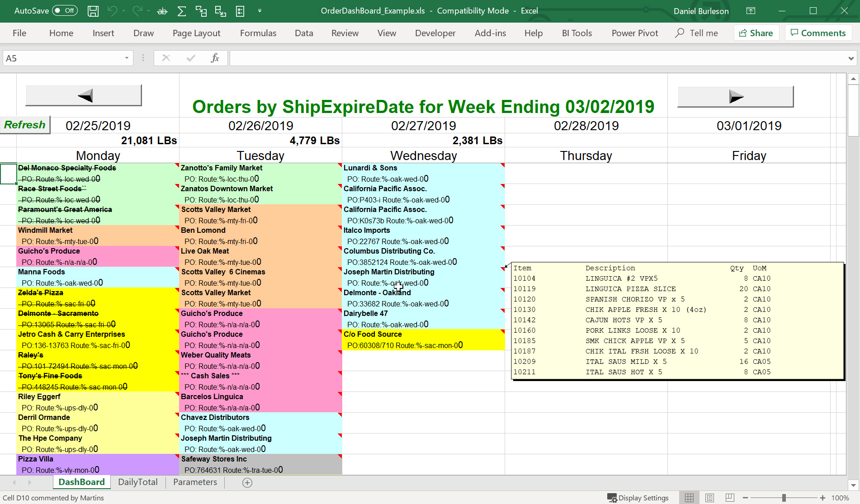Switch to the DailyTotal sheet tab

click(x=138, y=482)
